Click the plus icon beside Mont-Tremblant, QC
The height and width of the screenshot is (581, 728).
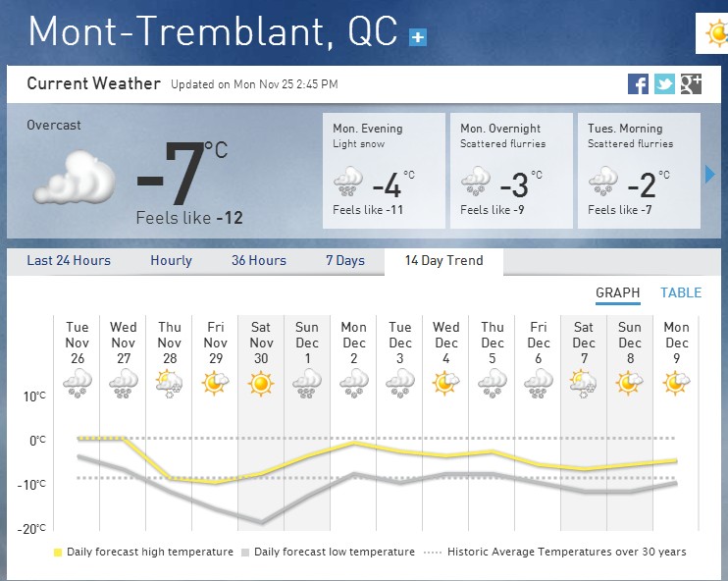[x=419, y=37]
